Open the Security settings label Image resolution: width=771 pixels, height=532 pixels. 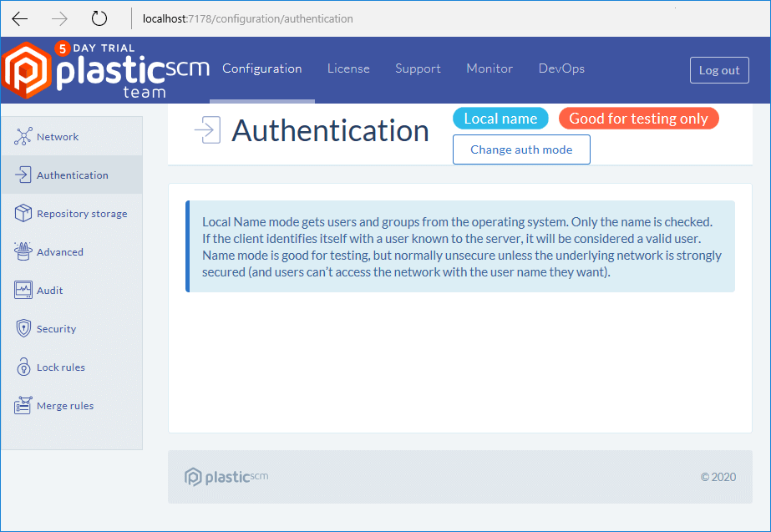pos(57,328)
